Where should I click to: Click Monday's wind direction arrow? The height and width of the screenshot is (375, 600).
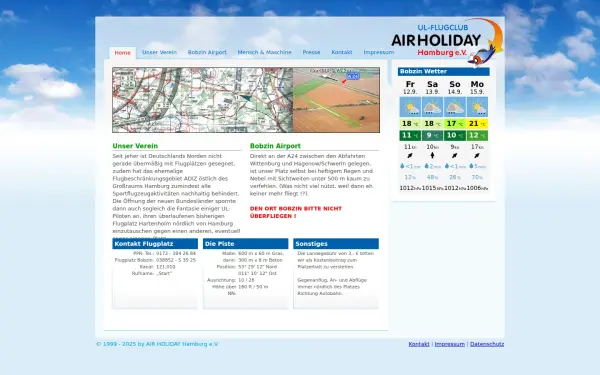pyautogui.click(x=477, y=156)
